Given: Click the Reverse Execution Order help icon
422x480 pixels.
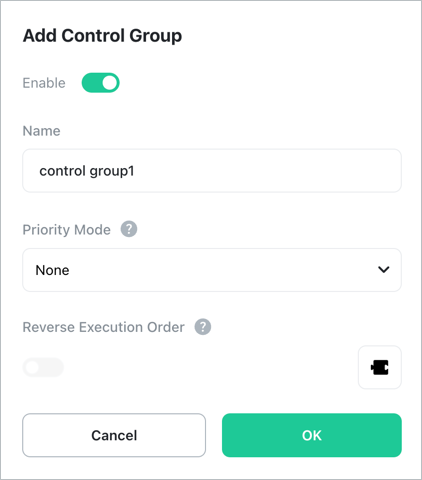Looking at the screenshot, I should point(203,327).
